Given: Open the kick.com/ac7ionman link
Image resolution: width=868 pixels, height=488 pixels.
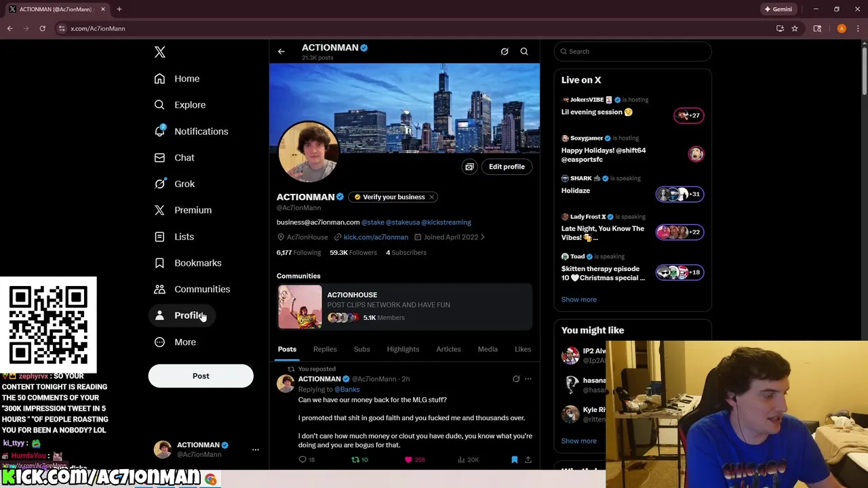Looking at the screenshot, I should tap(376, 237).
